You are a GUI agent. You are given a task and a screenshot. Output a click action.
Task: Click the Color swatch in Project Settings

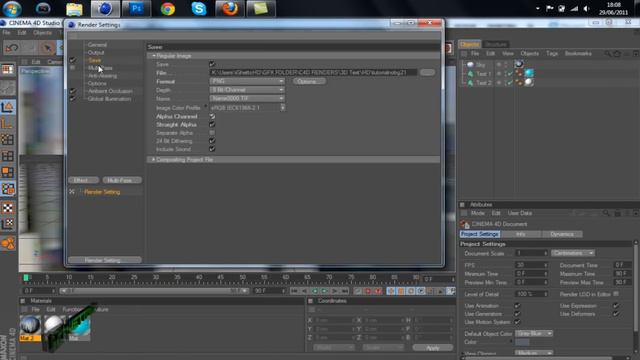click(522, 342)
